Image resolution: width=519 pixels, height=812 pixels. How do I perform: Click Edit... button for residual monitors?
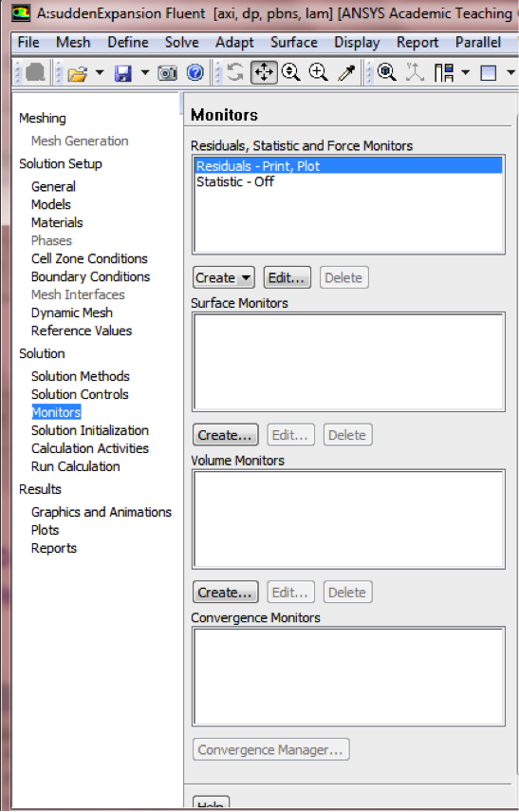(x=287, y=277)
